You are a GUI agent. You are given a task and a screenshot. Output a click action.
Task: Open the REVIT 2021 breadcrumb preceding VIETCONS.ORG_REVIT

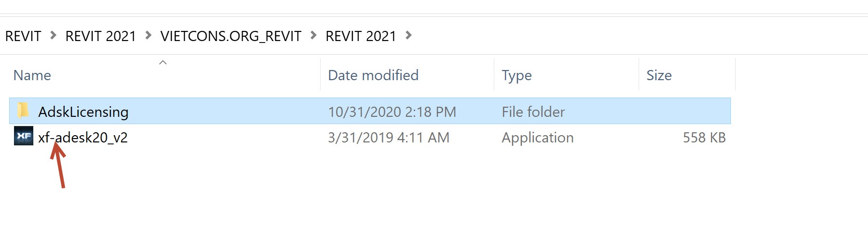(100, 36)
